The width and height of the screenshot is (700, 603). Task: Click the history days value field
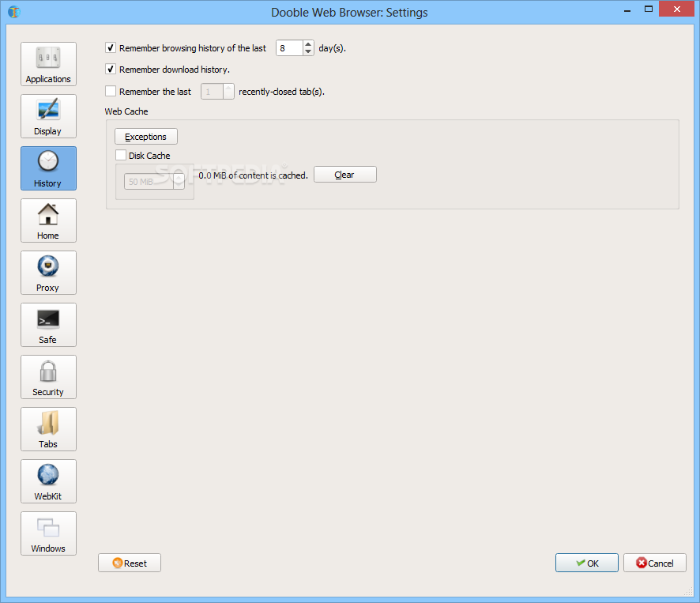[x=289, y=47]
